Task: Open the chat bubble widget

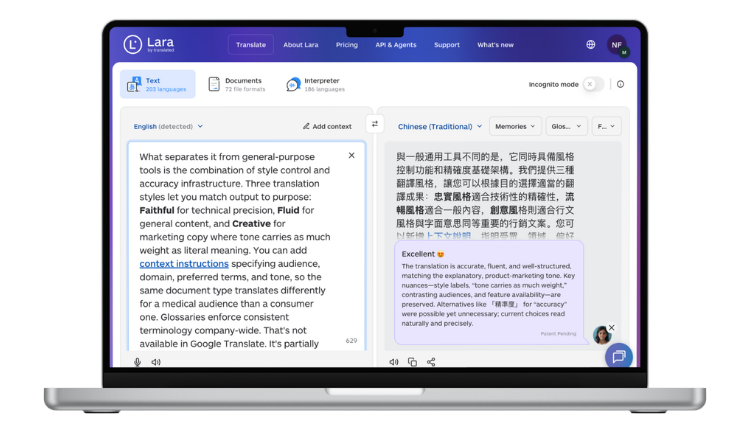Action: click(618, 355)
